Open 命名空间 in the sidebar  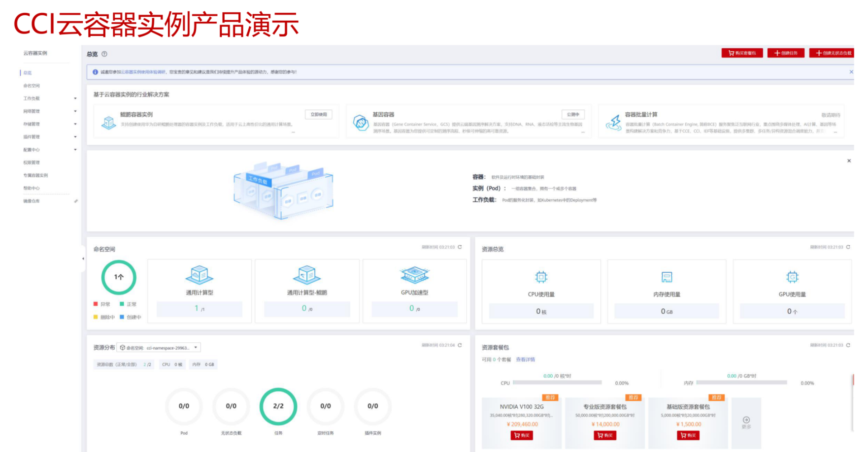[32, 86]
